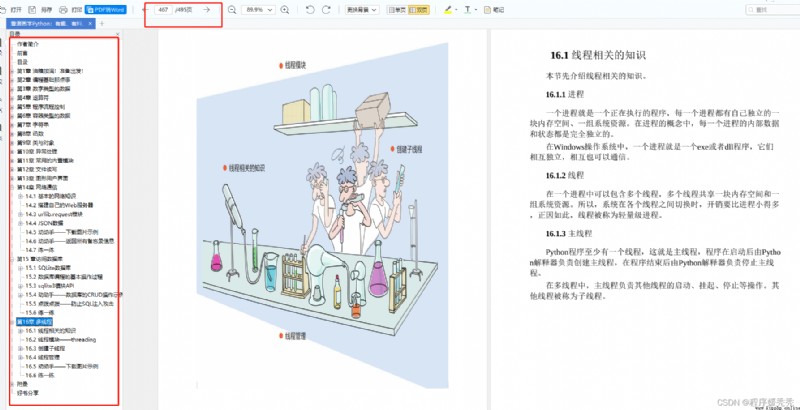The image size is (800, 410).
Task: Open underline tool options dropdown arrow
Action: [476, 10]
